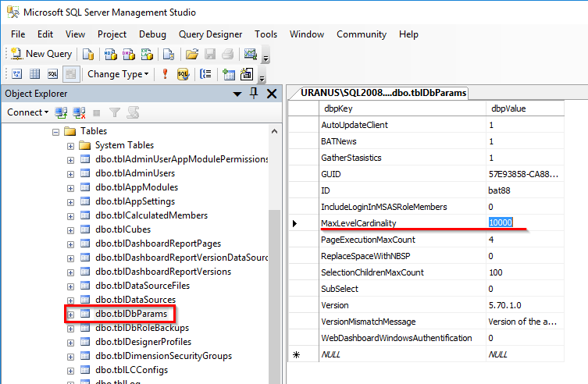
Task: Click the dbpValue column header
Action: tap(525, 108)
